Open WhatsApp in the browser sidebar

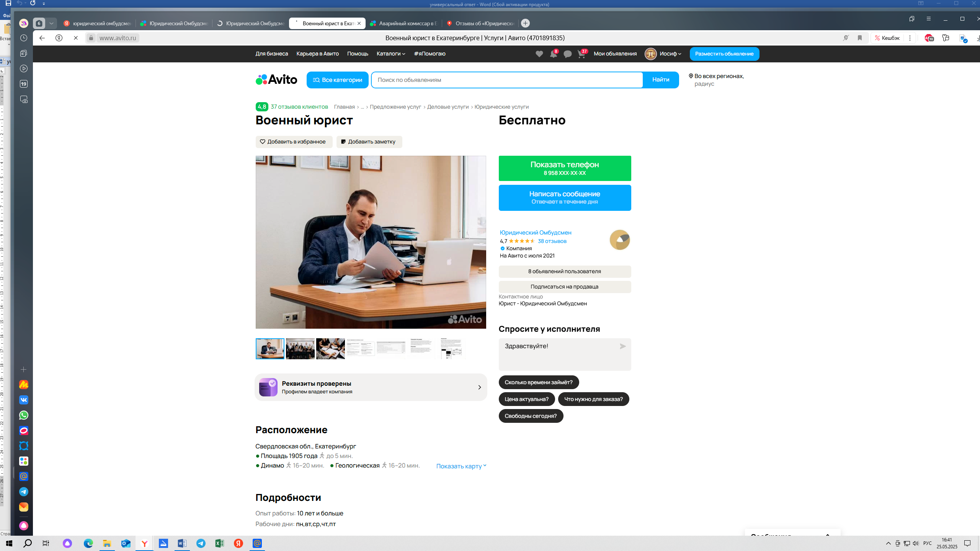pyautogui.click(x=24, y=415)
